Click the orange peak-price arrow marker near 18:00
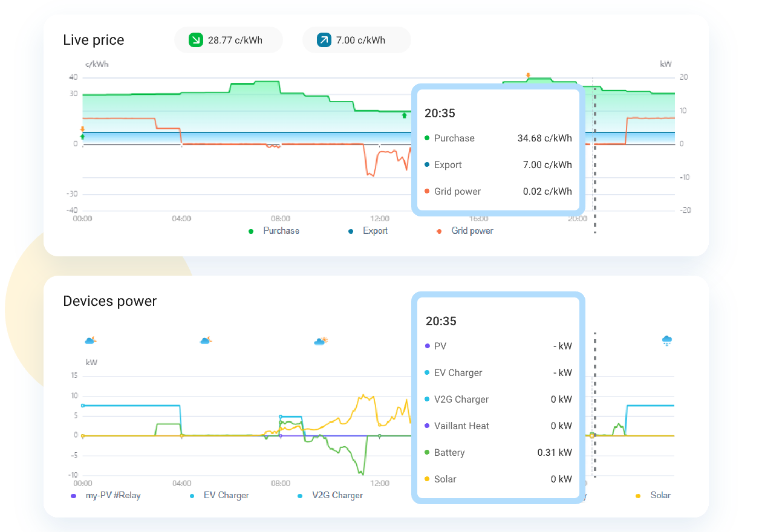The width and height of the screenshot is (762, 532). click(x=528, y=76)
